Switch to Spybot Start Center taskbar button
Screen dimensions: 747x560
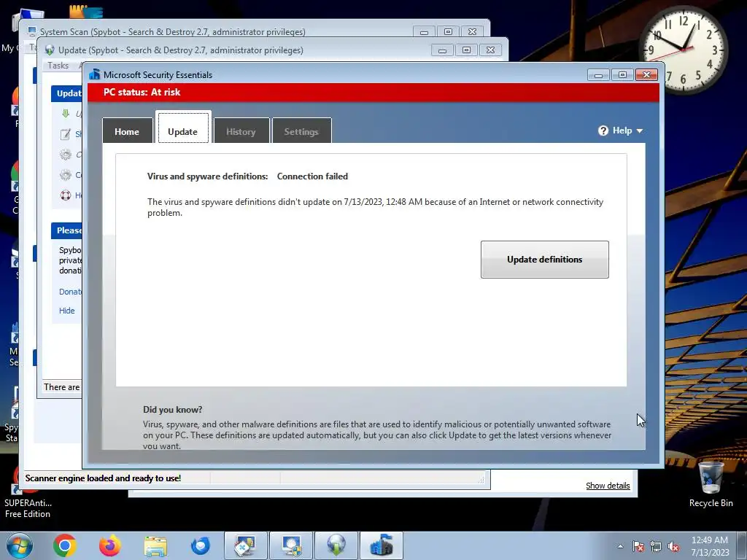[246, 545]
